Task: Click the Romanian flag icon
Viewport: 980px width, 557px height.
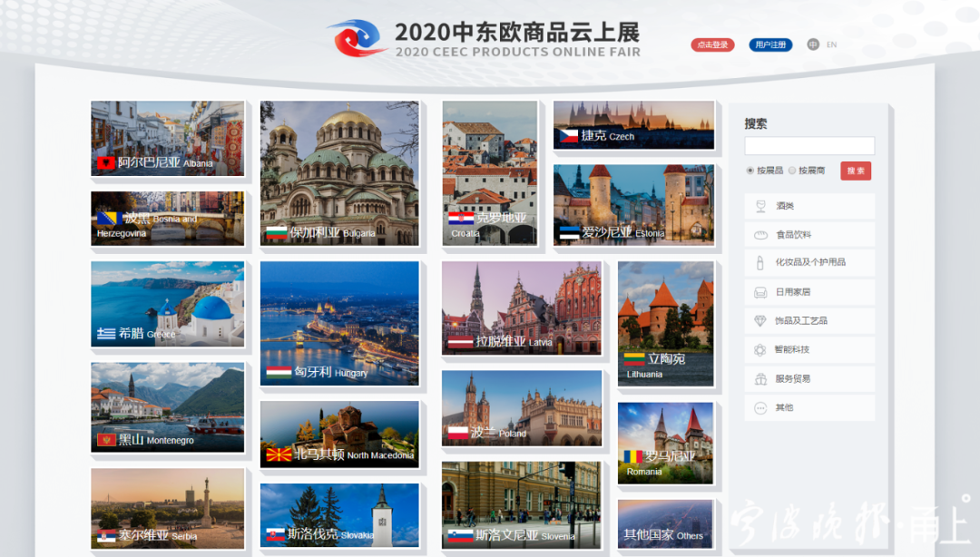Action: (x=632, y=456)
